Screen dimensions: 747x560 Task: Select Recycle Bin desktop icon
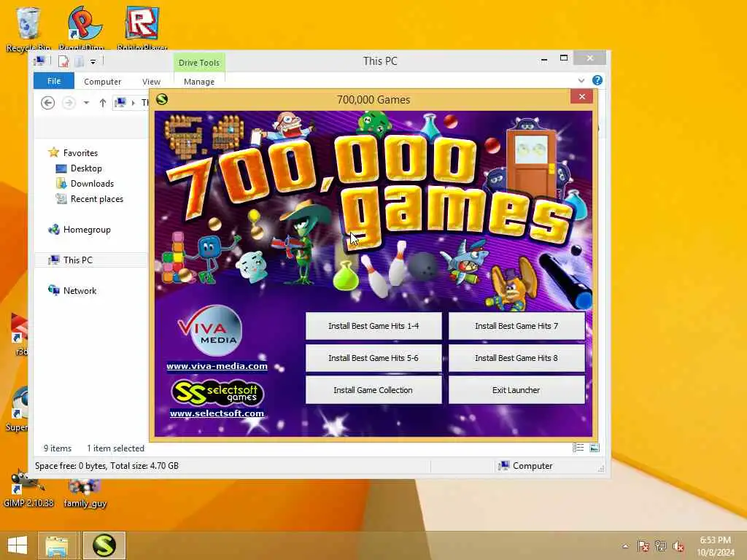(x=28, y=27)
